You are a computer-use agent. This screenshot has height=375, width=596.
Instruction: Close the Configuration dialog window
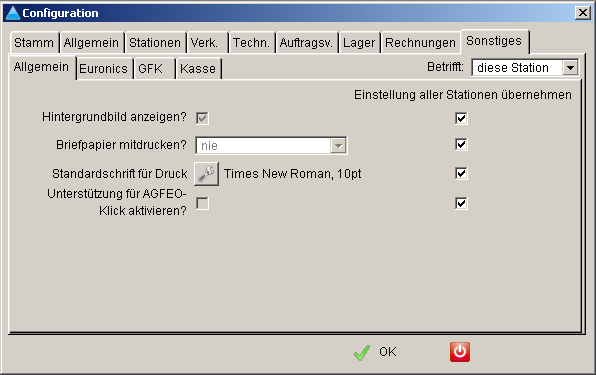point(583,13)
